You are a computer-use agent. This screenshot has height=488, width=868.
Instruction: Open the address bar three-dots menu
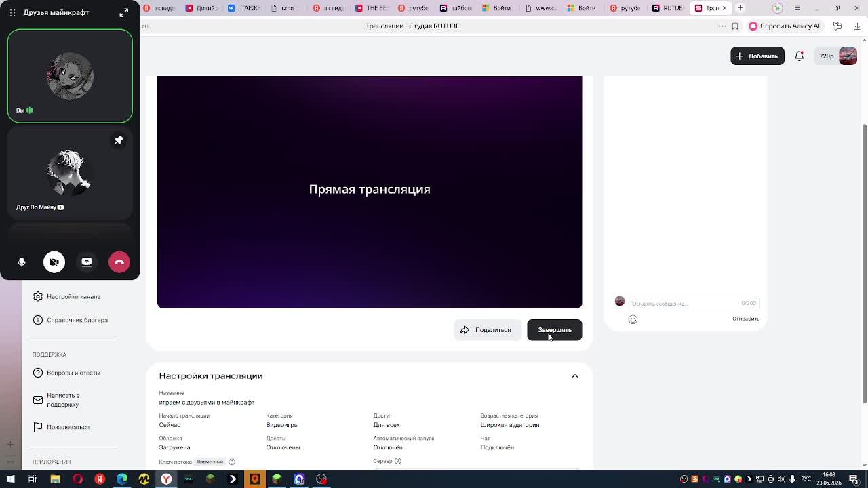[722, 26]
